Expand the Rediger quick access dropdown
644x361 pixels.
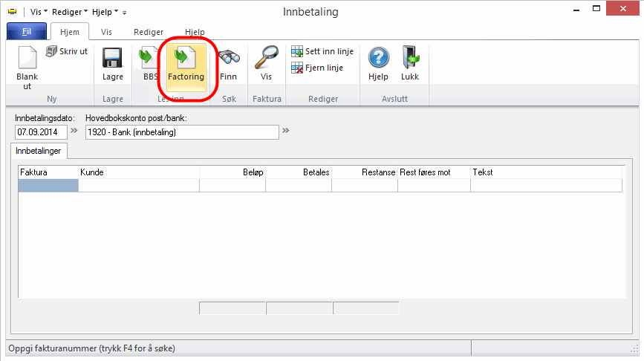(70, 13)
